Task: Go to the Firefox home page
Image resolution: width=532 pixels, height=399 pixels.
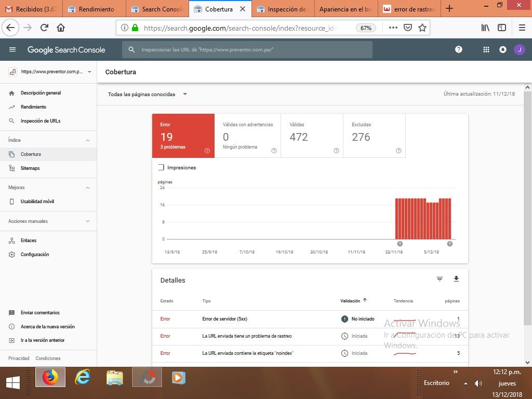Action: [x=61, y=28]
